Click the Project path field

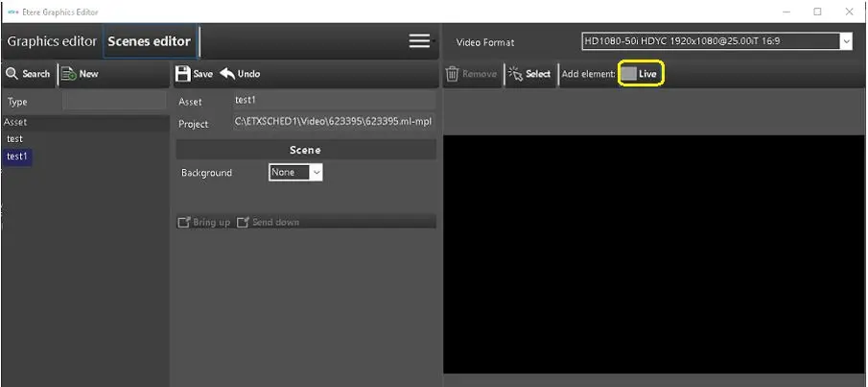click(333, 123)
